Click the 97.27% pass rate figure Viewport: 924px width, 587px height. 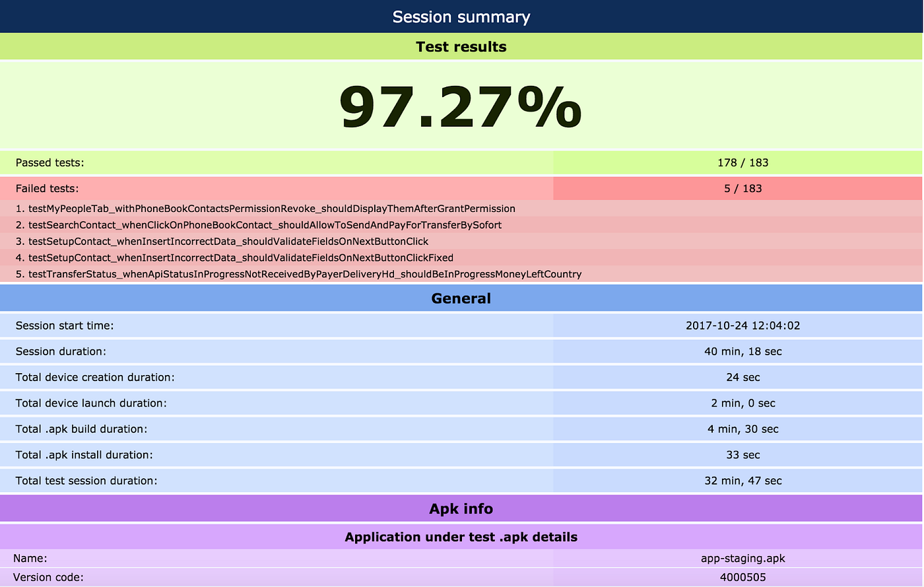[461, 108]
